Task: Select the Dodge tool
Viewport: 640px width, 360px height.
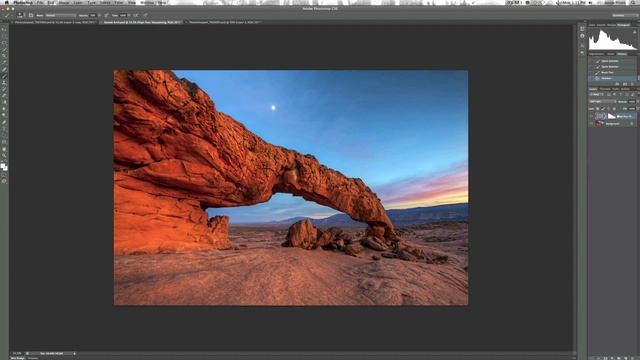Action: [4, 116]
